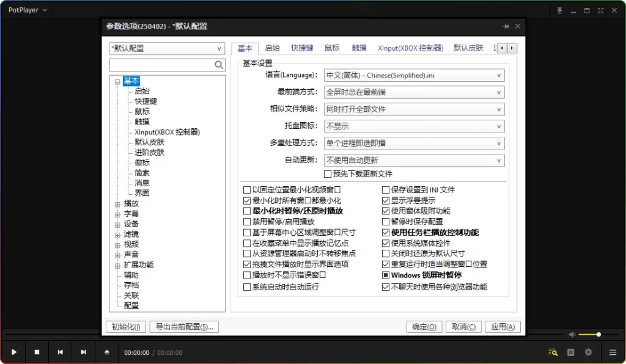Open the 托盘图标 dropdown
This screenshot has width=626, height=364.
tap(414, 126)
